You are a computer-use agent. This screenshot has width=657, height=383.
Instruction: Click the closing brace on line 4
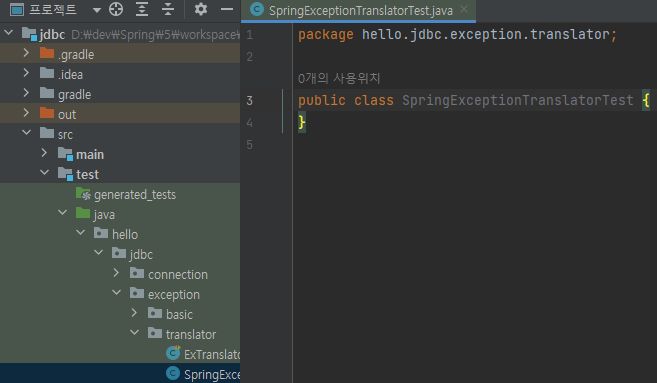point(302,122)
